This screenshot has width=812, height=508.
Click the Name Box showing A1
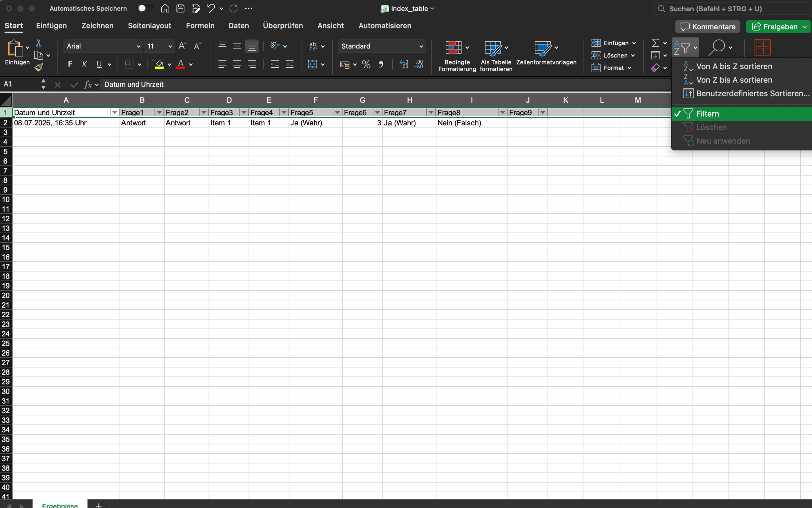23,84
